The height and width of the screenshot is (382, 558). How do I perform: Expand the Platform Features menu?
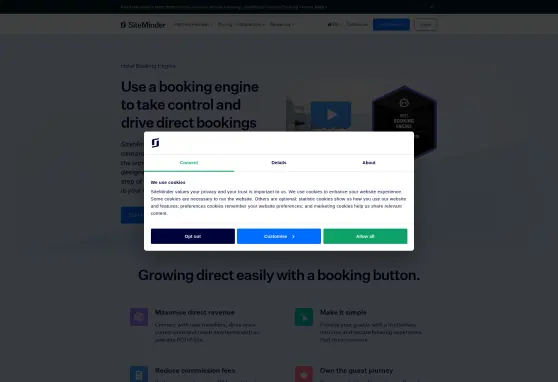pos(193,25)
